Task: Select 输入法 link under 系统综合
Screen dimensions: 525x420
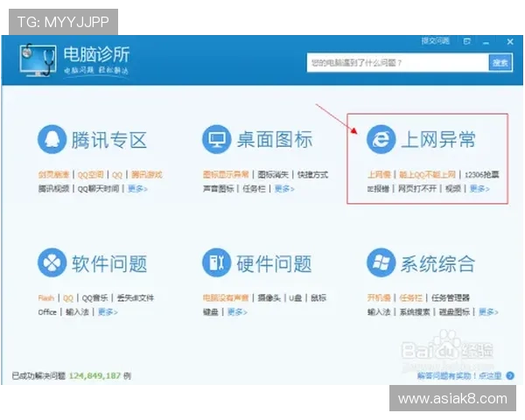Action: pos(379,311)
